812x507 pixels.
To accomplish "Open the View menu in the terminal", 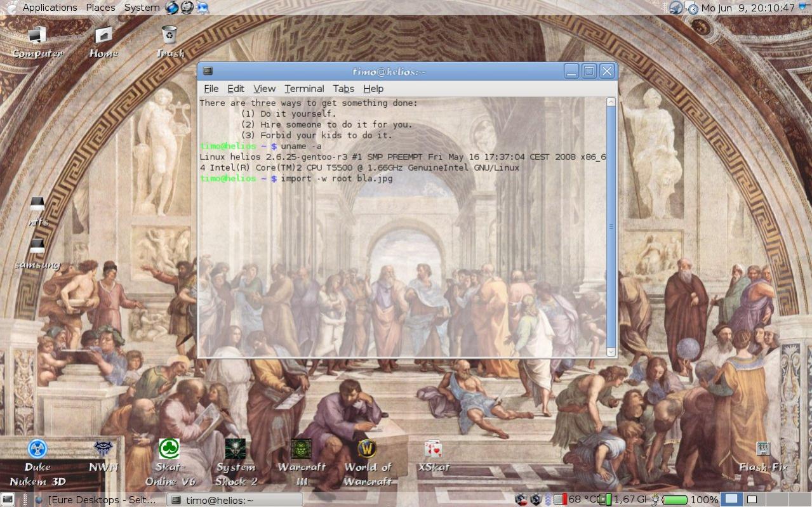I will click(x=264, y=89).
